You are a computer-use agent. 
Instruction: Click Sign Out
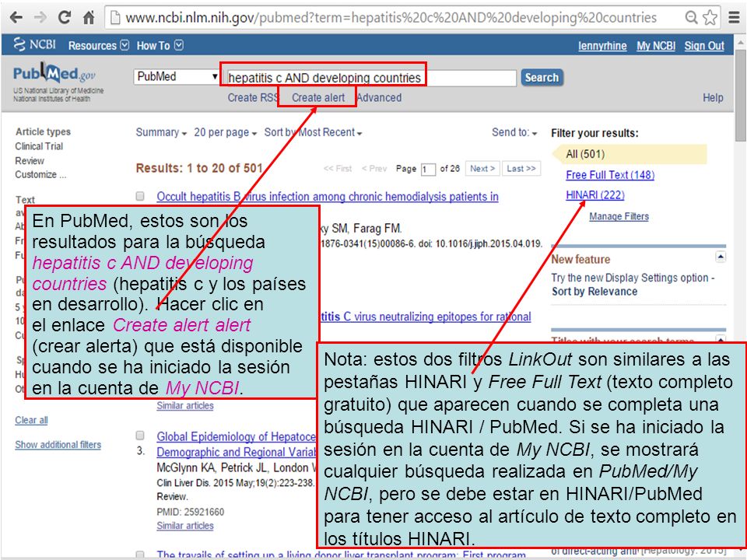704,46
